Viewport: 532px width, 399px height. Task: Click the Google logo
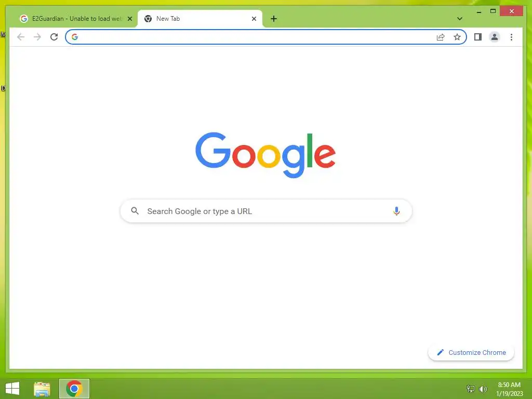[x=265, y=155]
